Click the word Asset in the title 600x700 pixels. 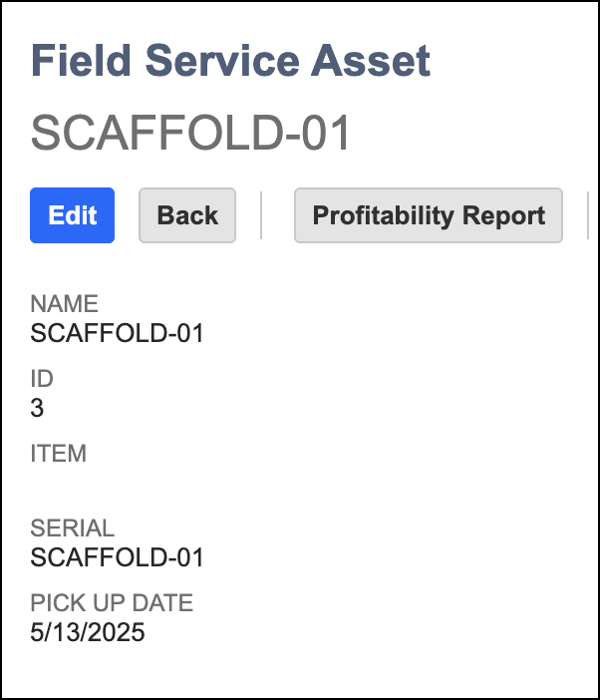[x=371, y=61]
